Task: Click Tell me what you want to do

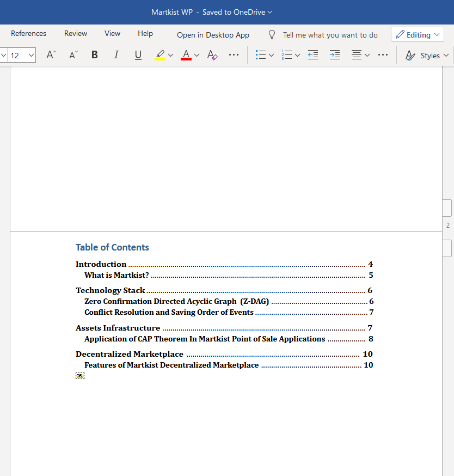Action: pyautogui.click(x=330, y=35)
